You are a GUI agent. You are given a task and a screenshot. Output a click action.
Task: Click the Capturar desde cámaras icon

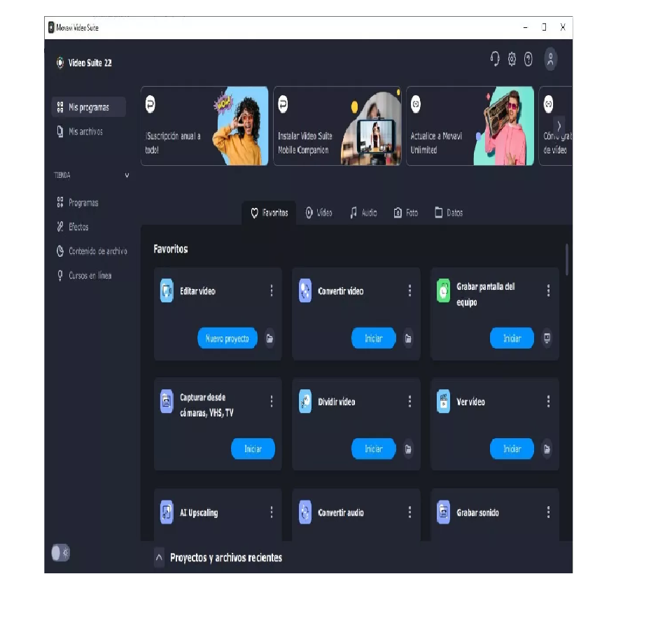[167, 401]
